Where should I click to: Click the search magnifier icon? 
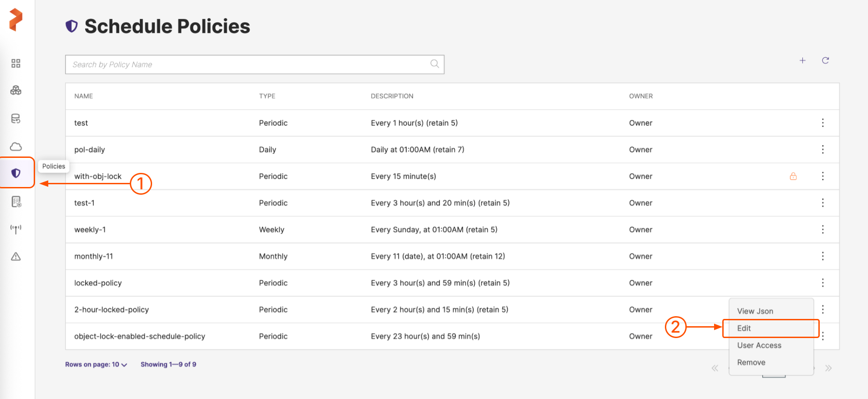pyautogui.click(x=434, y=64)
